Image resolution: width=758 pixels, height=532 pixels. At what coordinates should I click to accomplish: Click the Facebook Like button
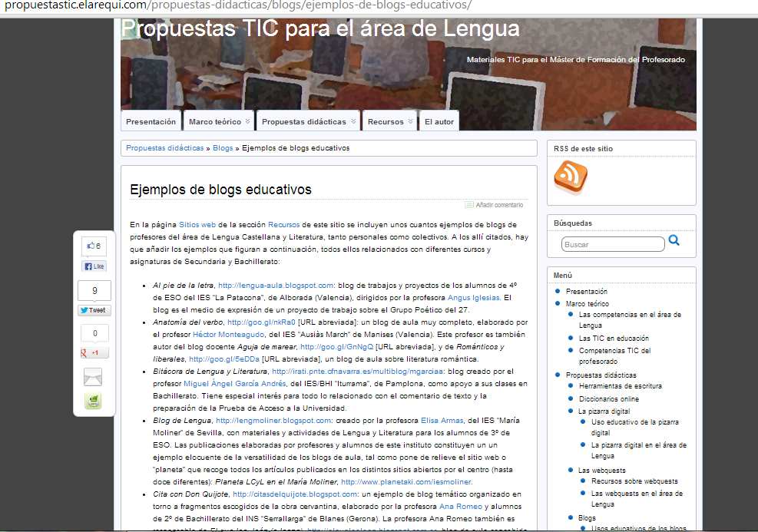[x=94, y=266]
